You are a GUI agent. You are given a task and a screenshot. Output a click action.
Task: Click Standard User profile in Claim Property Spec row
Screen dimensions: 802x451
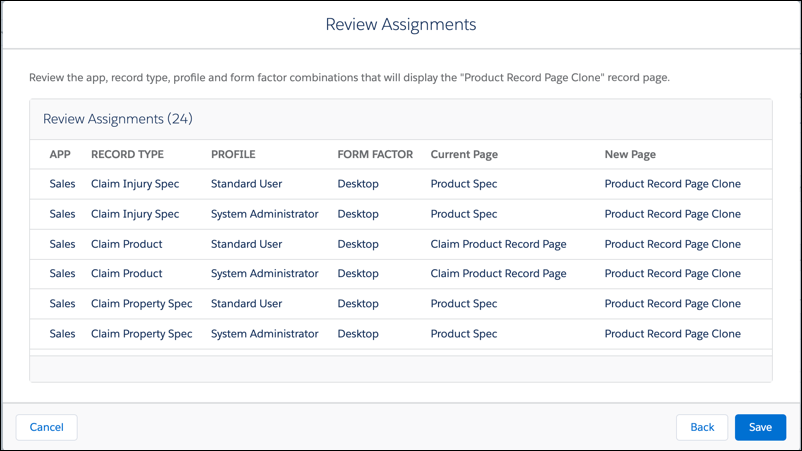(x=247, y=304)
